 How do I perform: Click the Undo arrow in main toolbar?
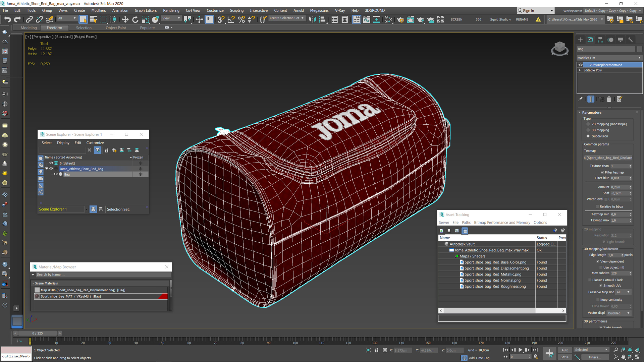pos(7,19)
